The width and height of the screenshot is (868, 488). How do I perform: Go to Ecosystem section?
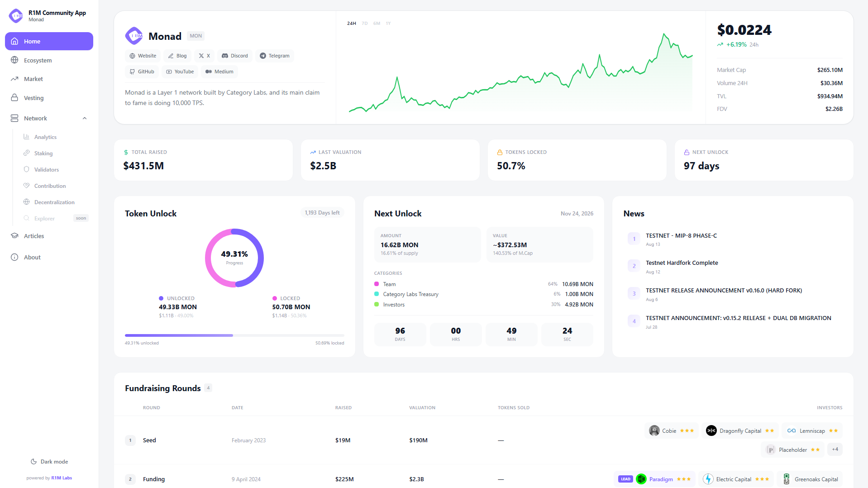click(x=49, y=60)
